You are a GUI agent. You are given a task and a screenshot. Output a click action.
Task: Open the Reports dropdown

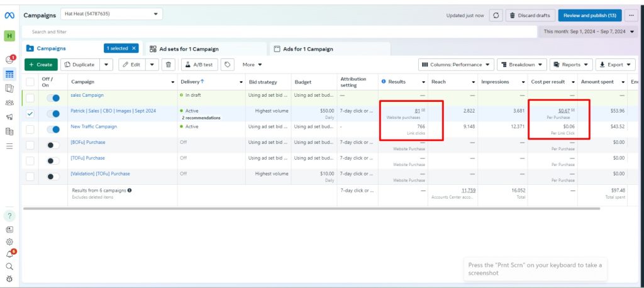tap(571, 65)
